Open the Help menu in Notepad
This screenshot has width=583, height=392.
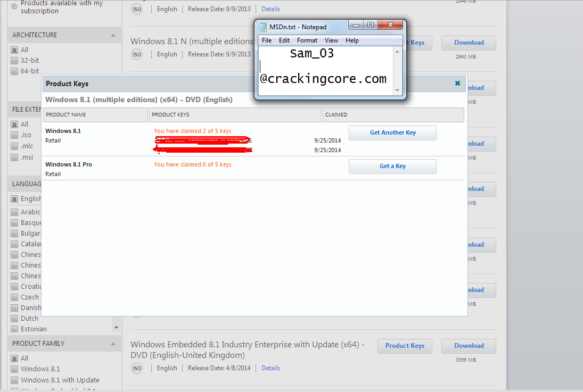click(352, 40)
